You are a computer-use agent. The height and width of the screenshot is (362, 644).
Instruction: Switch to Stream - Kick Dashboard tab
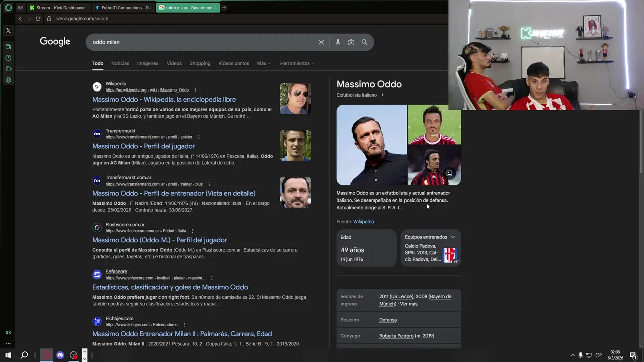click(59, 8)
